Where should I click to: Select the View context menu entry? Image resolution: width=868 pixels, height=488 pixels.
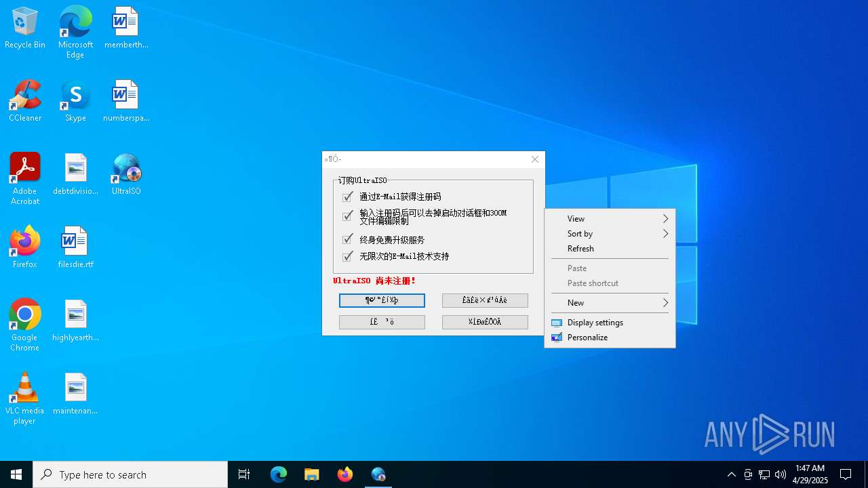coord(610,219)
